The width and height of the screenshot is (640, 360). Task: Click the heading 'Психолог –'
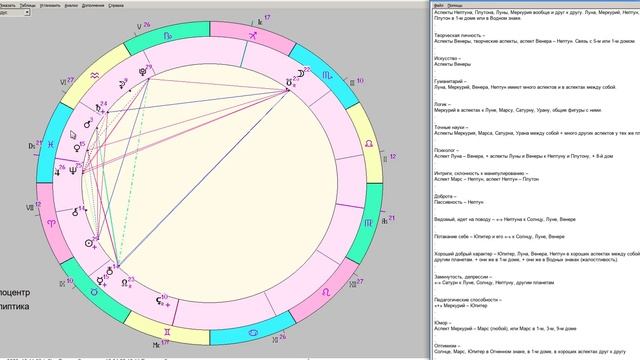coord(447,150)
